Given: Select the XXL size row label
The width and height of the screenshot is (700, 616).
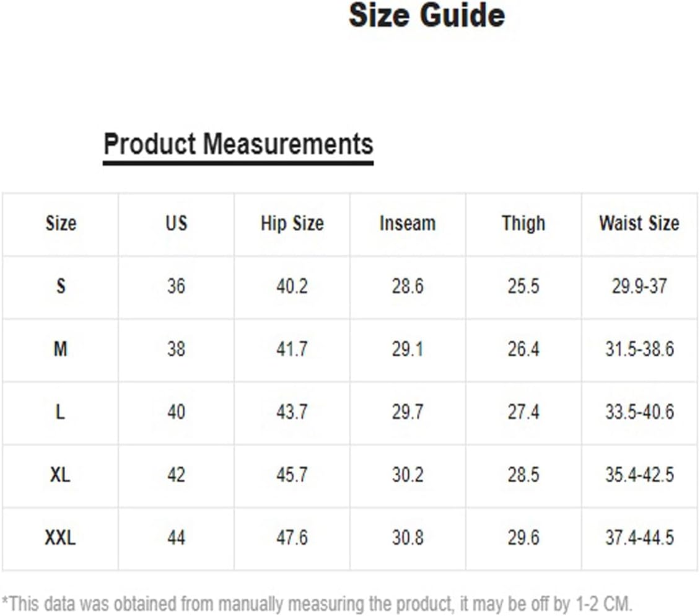Looking at the screenshot, I should [x=60, y=537].
